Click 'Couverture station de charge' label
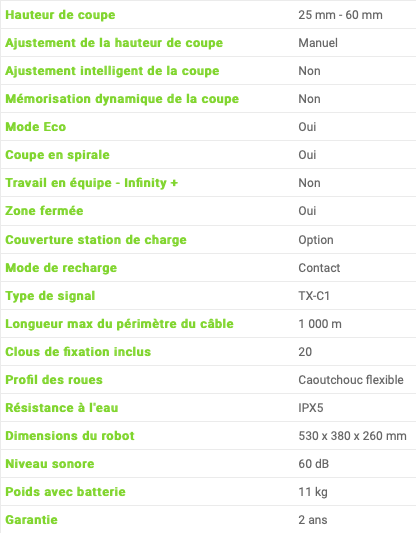Viewport: 416px width, 533px height. (x=96, y=240)
